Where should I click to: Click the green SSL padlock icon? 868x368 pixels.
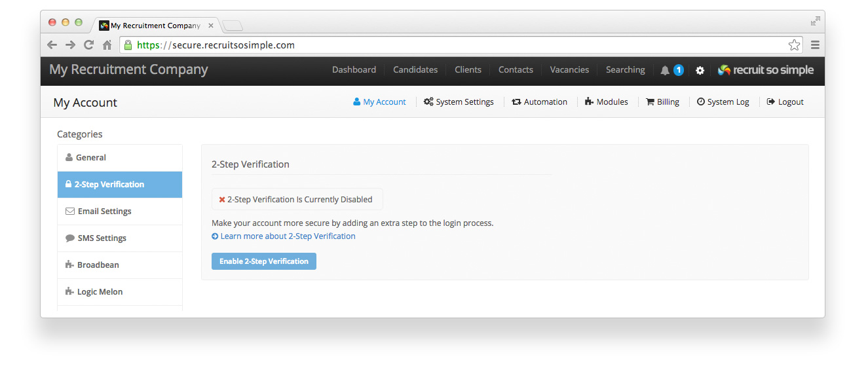coord(128,45)
